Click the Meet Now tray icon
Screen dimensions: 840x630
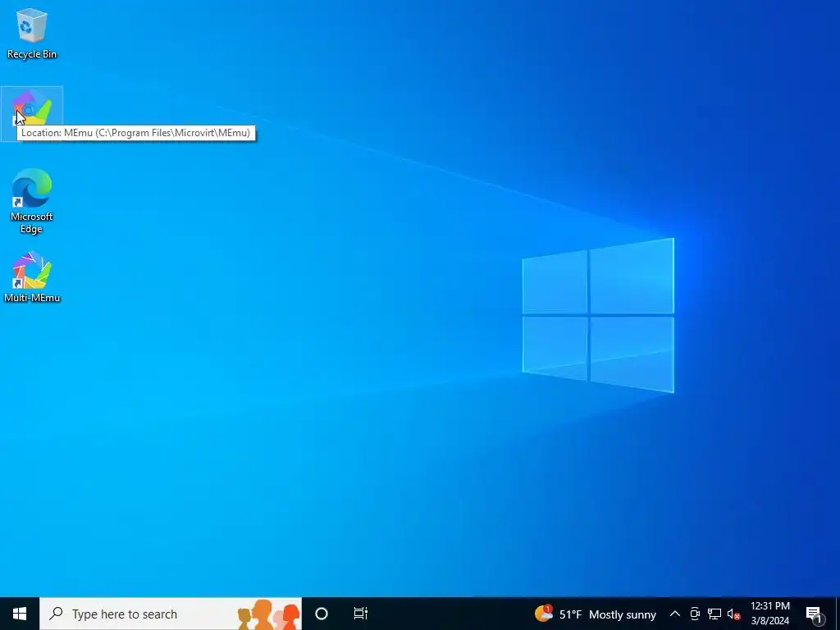coord(695,614)
